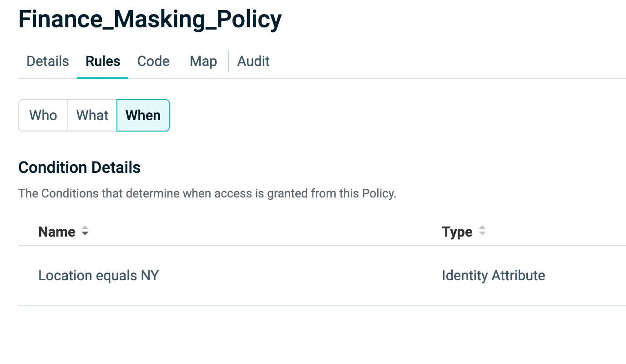626x364 pixels.
Task: Click the Condition Details heading
Action: (x=79, y=167)
